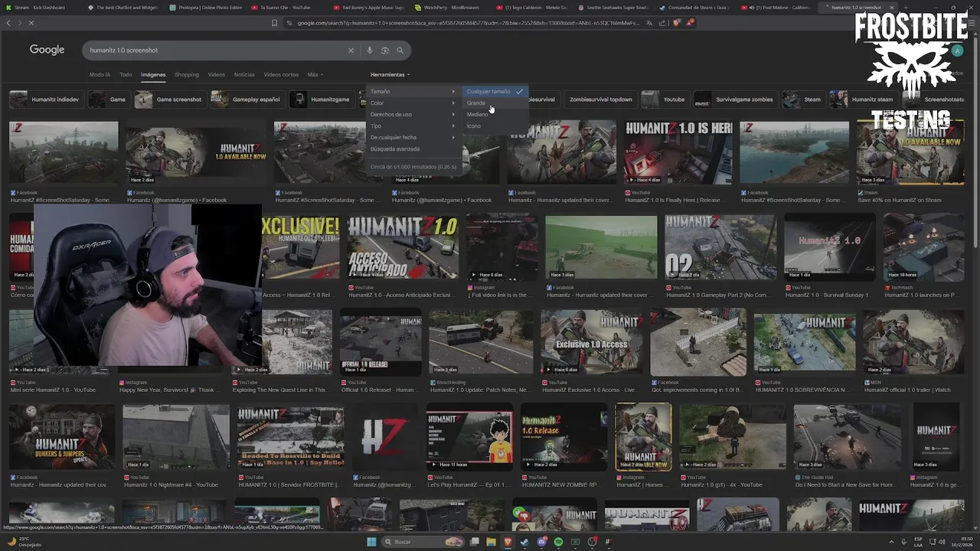The height and width of the screenshot is (551, 980).
Task: Open Steam from the taskbar
Action: coord(524,542)
